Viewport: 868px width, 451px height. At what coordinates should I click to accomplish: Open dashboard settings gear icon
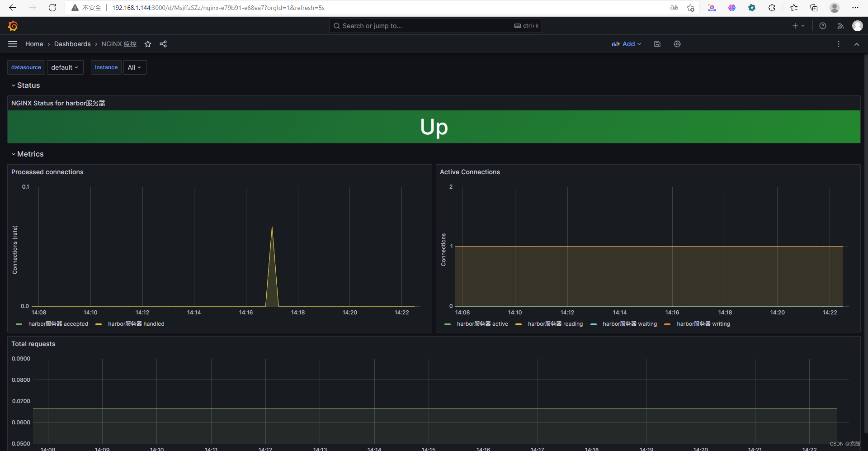click(677, 44)
